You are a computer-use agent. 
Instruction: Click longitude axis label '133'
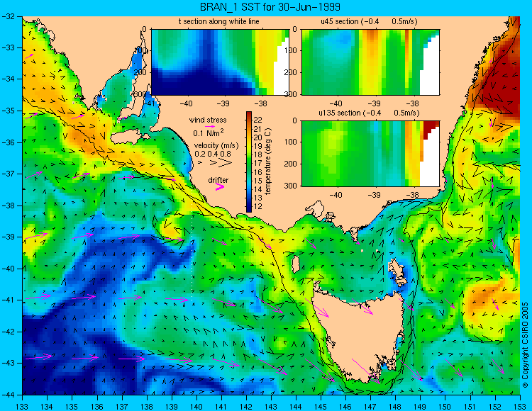click(x=23, y=406)
